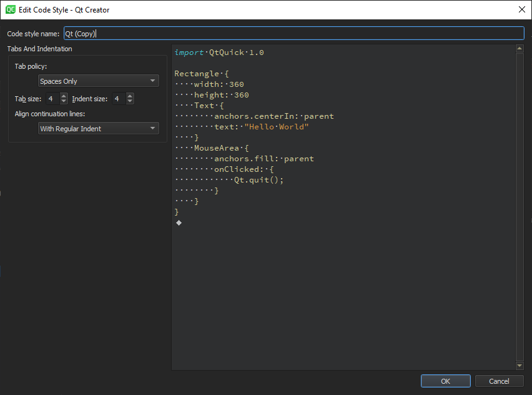The image size is (532, 395).
Task: Decrease Tab size using the down stepper
Action: coord(63,101)
